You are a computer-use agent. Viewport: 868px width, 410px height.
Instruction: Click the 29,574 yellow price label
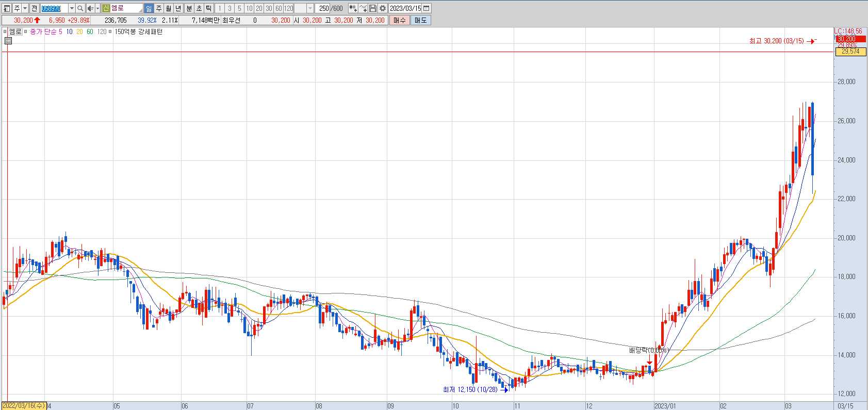tap(850, 52)
